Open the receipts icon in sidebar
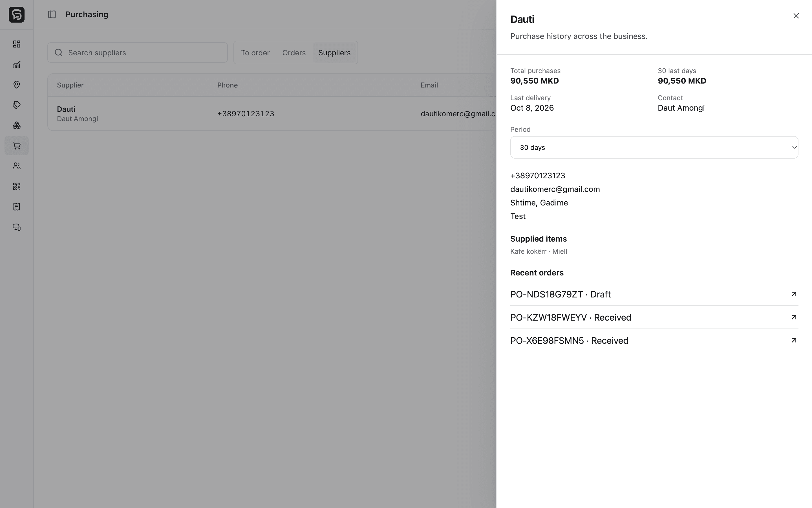 point(16,207)
